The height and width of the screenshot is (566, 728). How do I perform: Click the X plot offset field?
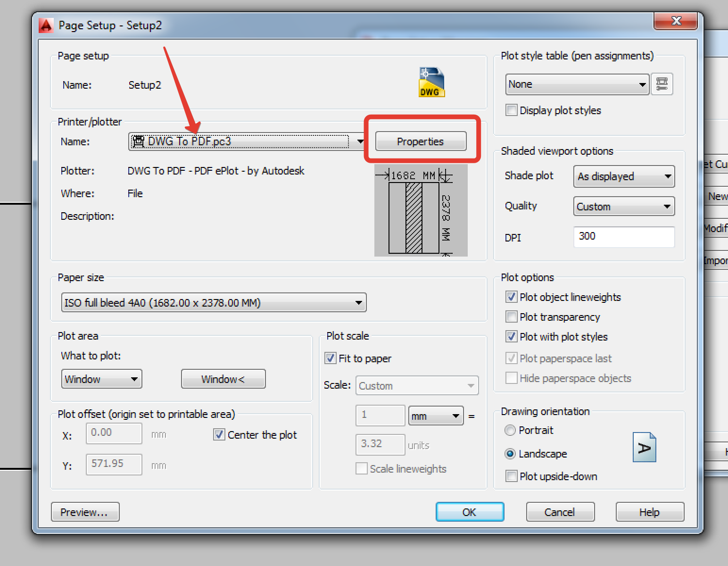pos(114,433)
